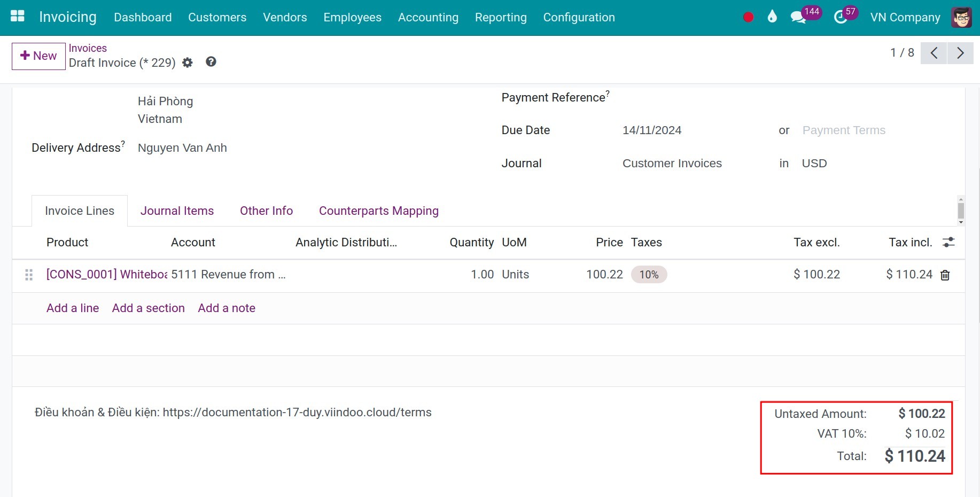Go to previous record arrow
Image resolution: width=980 pixels, height=497 pixels.
(934, 53)
